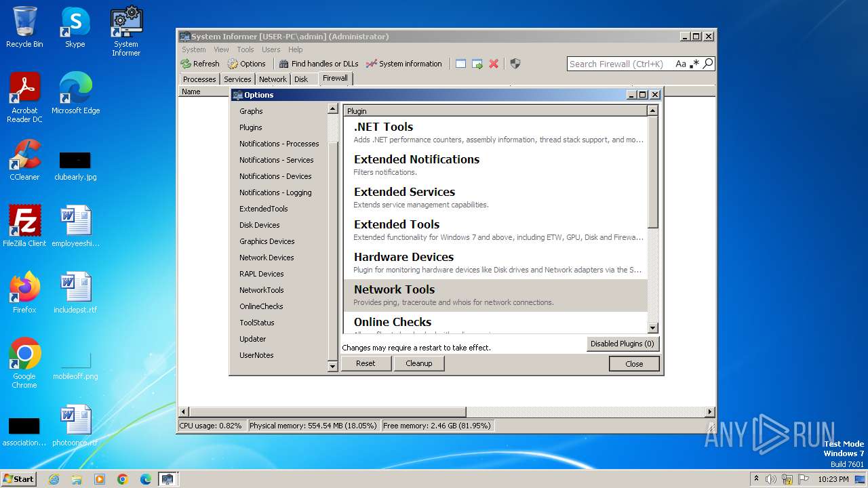Screen dimensions: 868x488
Task: Open the View menu
Action: (x=222, y=49)
